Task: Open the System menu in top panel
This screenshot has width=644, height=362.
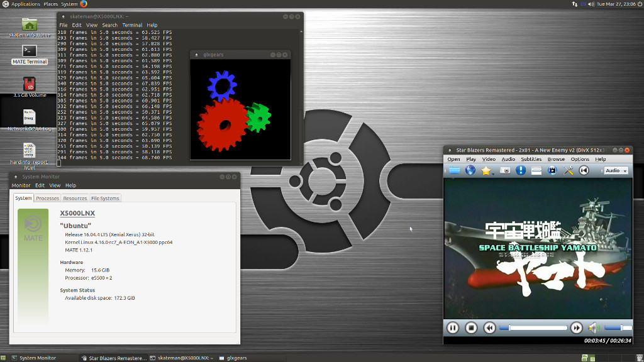Action: (69, 4)
